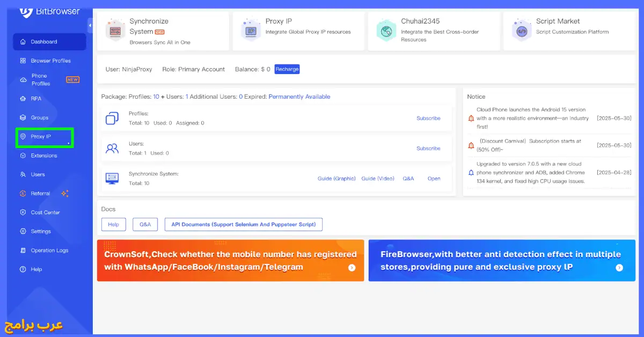Collapse the sidebar with the arrow handle
This screenshot has width=644, height=337.
pyautogui.click(x=90, y=25)
